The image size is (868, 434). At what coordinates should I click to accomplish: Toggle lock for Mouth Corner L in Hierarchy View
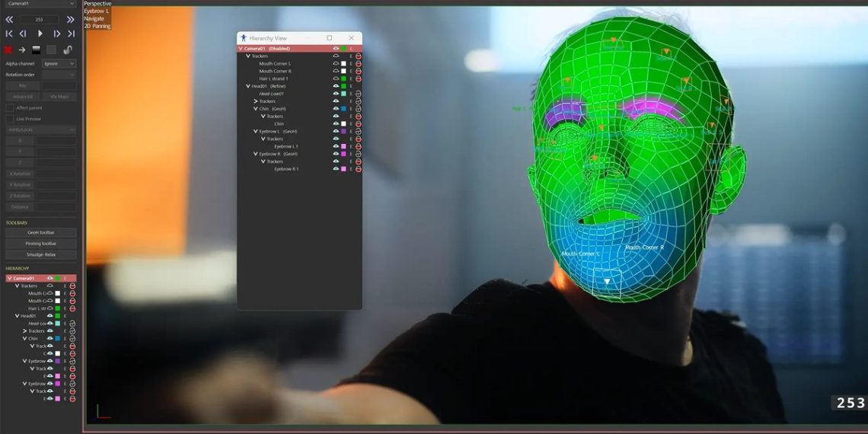pyautogui.click(x=358, y=64)
